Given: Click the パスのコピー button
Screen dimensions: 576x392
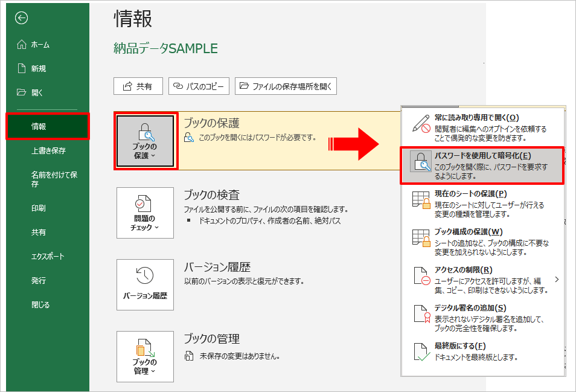Looking at the screenshot, I should [x=199, y=86].
